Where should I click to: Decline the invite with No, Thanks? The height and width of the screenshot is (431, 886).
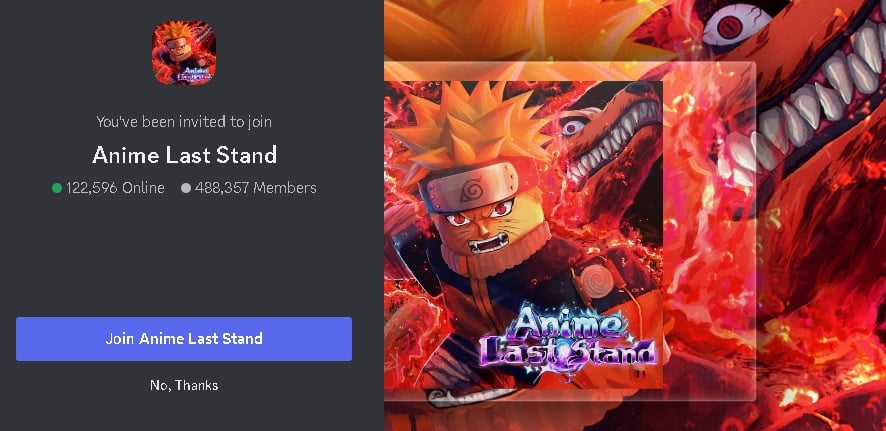184,385
